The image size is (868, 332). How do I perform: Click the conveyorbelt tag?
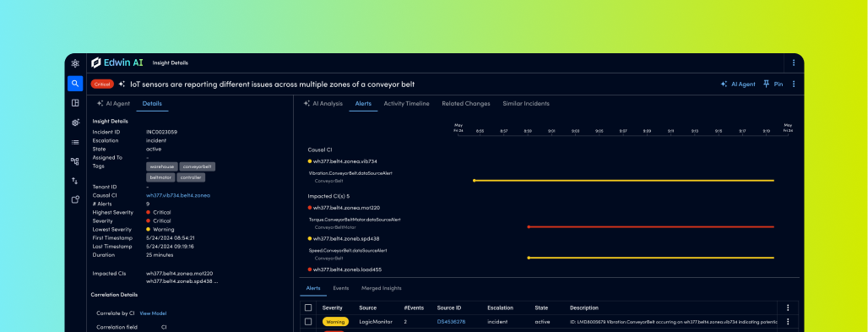pos(198,166)
